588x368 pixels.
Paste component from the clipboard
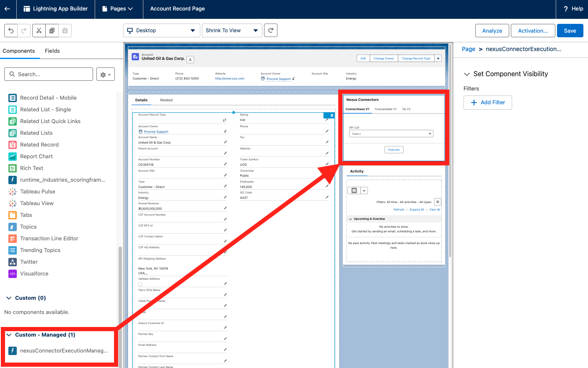65,31
